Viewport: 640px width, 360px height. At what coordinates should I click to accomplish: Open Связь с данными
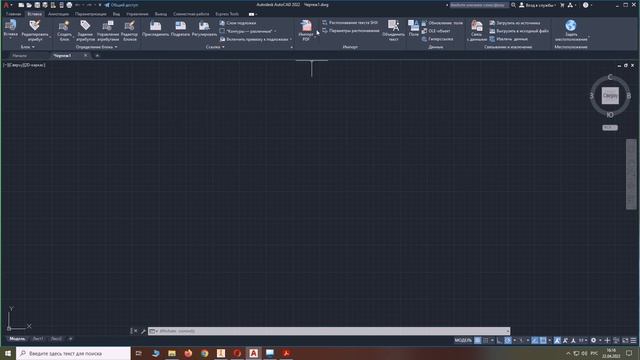[x=477, y=30]
